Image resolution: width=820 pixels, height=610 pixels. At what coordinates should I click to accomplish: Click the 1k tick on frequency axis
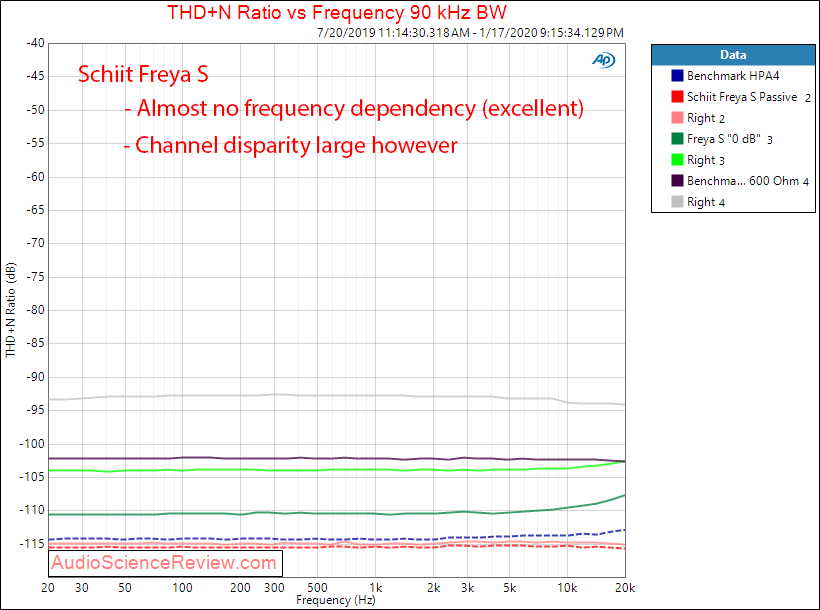375,588
